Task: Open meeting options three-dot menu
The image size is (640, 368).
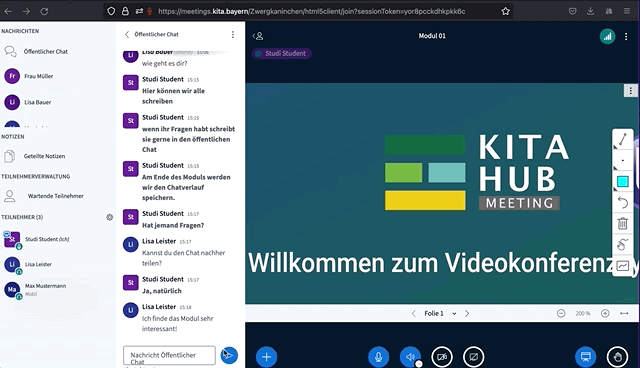Action: [626, 36]
